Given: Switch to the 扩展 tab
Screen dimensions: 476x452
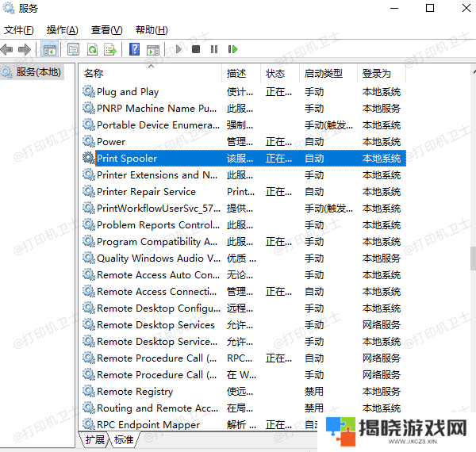Looking at the screenshot, I should (94, 439).
